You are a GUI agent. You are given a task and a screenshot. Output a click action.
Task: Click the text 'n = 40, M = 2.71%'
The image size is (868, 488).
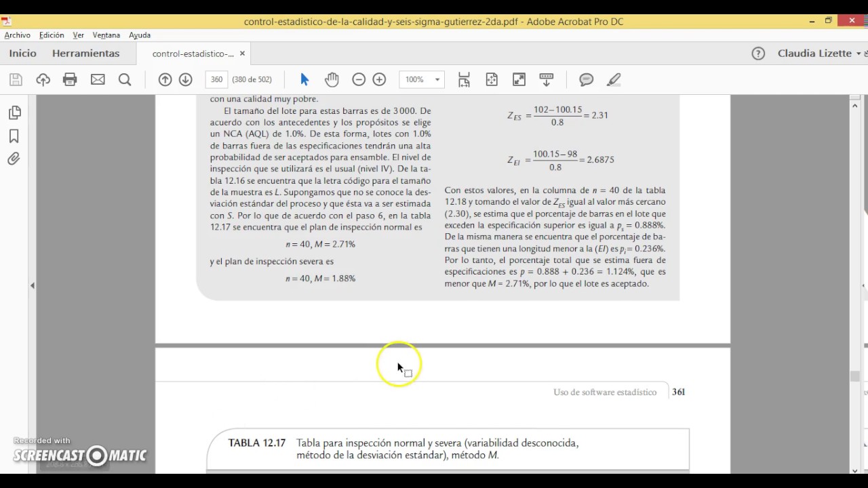tap(320, 244)
